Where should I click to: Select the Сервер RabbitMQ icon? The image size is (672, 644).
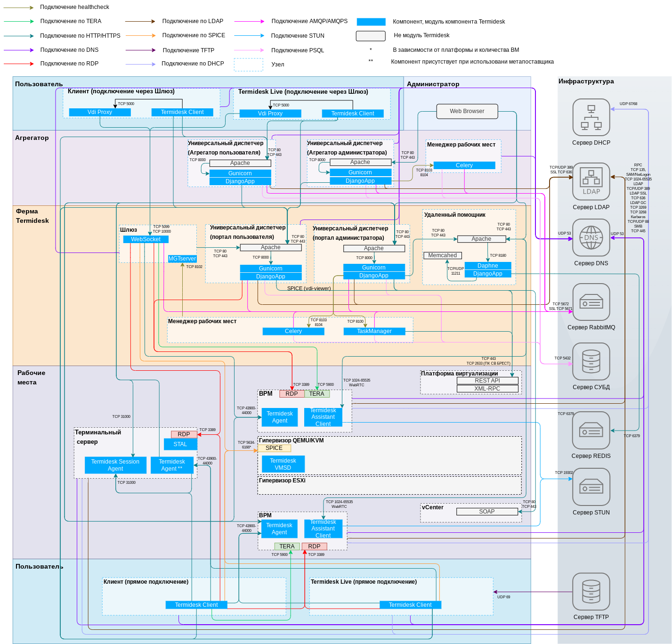(x=591, y=302)
